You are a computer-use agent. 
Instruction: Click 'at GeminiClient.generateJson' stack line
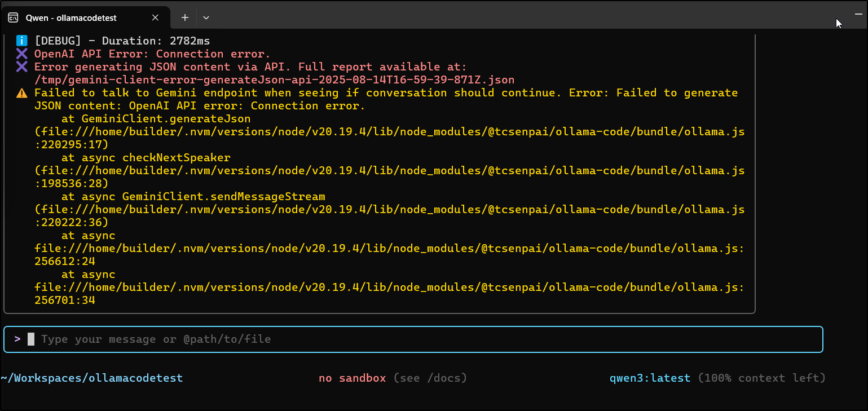(156, 119)
